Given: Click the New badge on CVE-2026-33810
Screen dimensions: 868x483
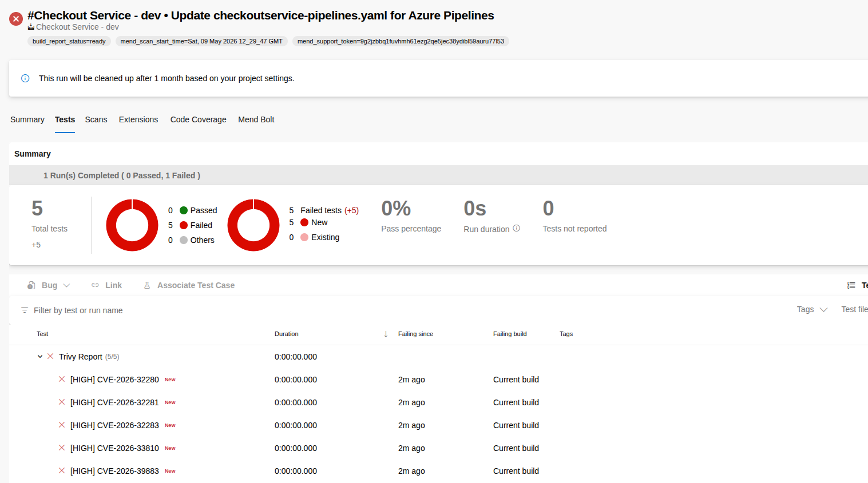Looking at the screenshot, I should click(x=170, y=448).
